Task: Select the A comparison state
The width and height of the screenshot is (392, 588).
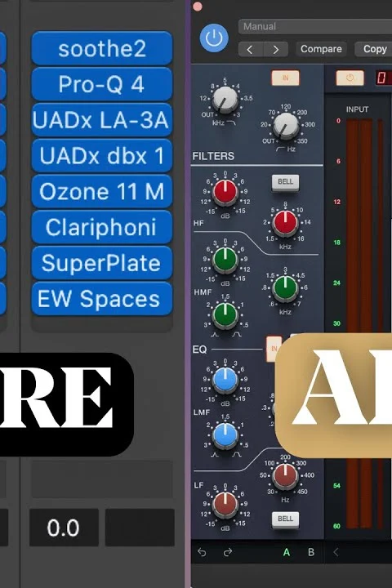Action: coord(287,552)
